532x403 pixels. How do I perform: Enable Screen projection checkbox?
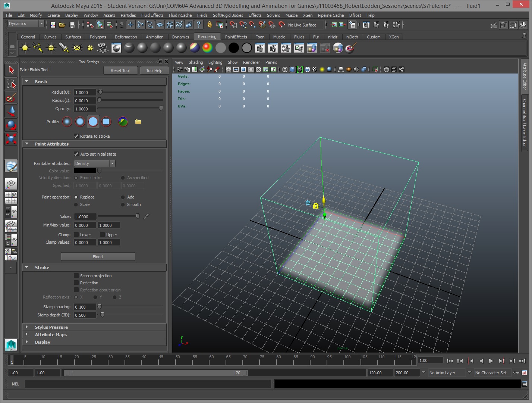pos(76,276)
